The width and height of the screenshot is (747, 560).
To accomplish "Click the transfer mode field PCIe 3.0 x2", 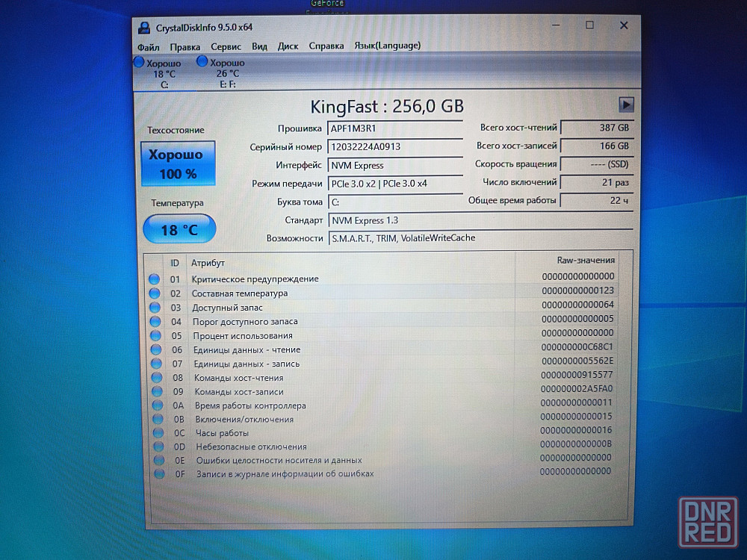I will tap(395, 184).
